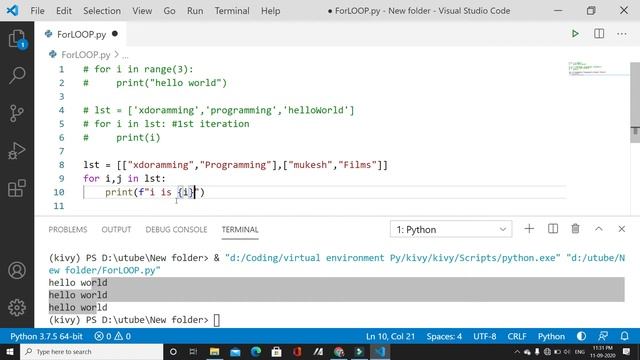Click the half-circle theme icon in the status bar

pos(581,336)
